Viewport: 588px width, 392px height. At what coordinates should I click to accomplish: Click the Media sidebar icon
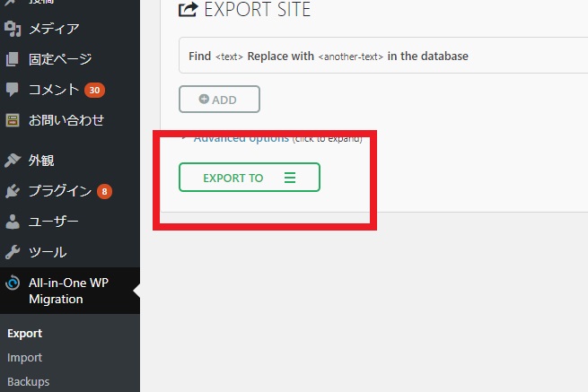[13, 29]
